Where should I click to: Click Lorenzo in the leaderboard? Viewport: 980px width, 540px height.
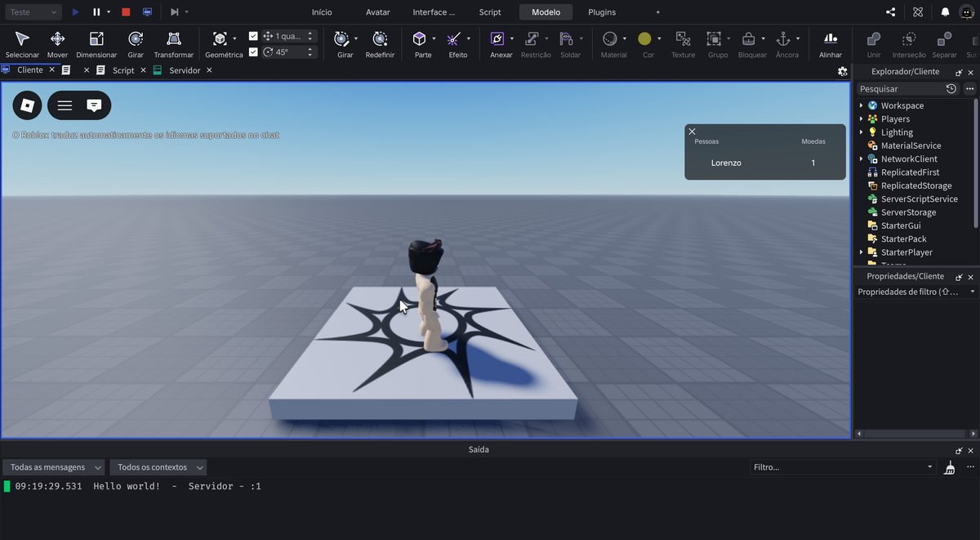726,163
